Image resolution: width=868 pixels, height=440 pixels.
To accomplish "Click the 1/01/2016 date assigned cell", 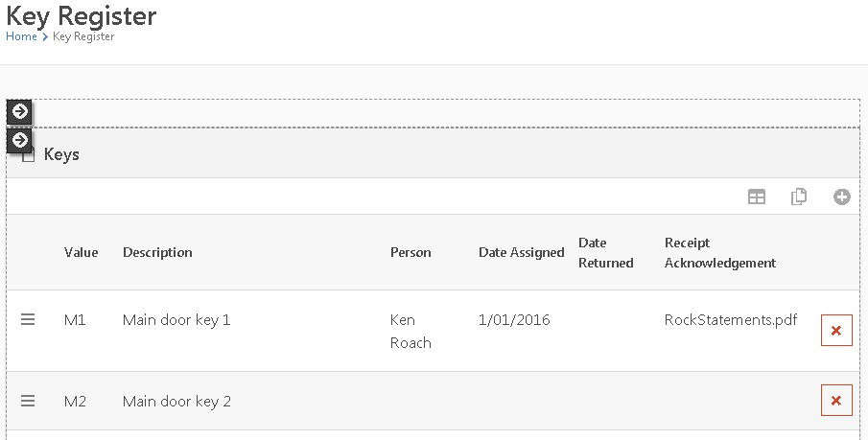I will coord(514,320).
